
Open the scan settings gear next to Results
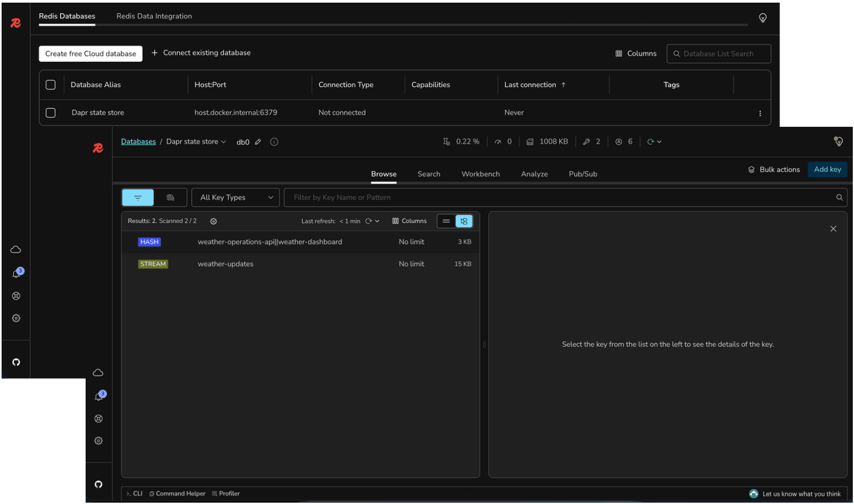(213, 221)
